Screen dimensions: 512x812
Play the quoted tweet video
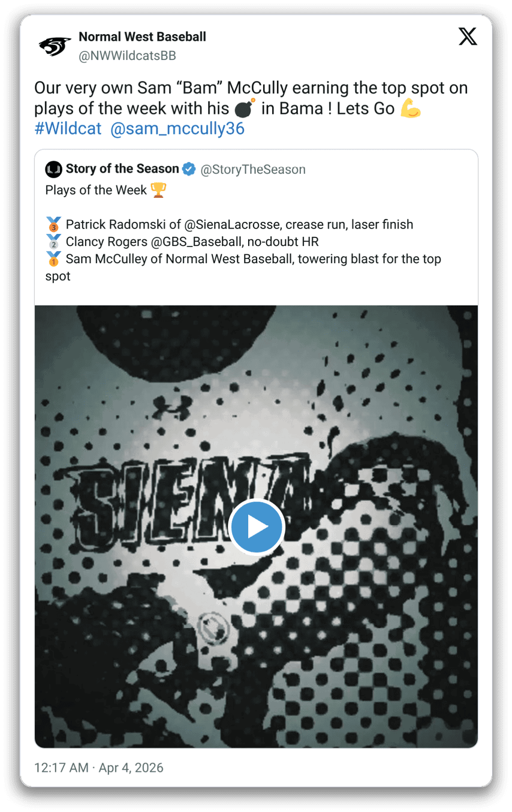tap(256, 527)
